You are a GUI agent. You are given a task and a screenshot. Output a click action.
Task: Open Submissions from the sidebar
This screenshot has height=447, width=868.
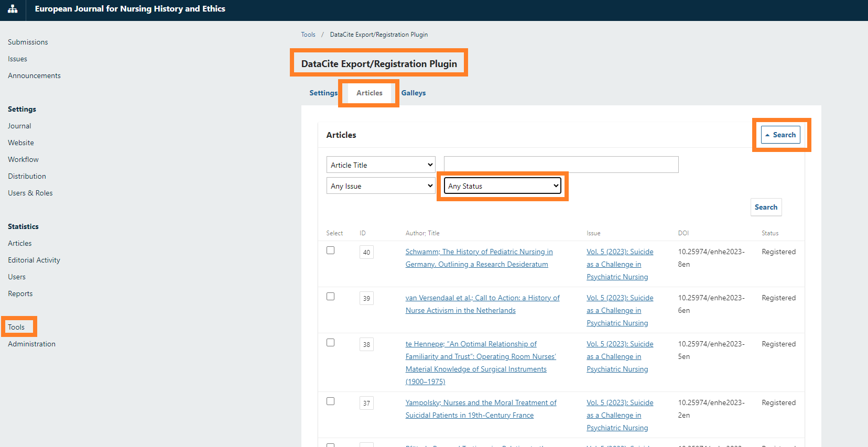(28, 42)
